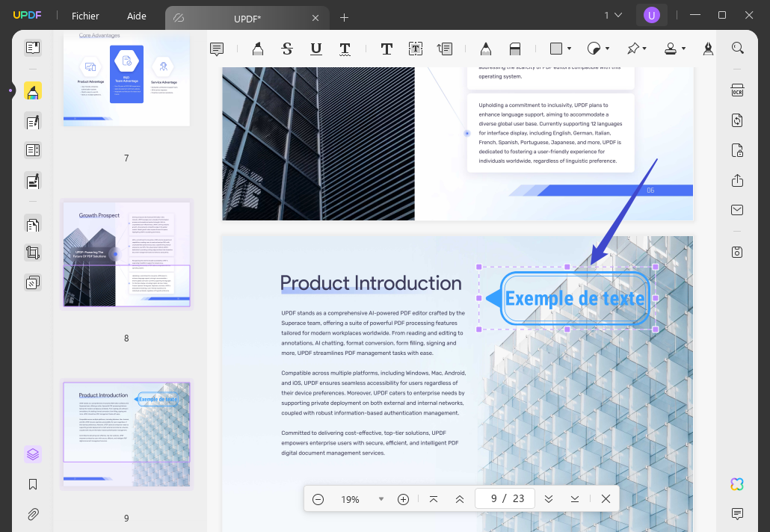Select the Signature pen tool
The image size is (770, 532).
(x=708, y=49)
